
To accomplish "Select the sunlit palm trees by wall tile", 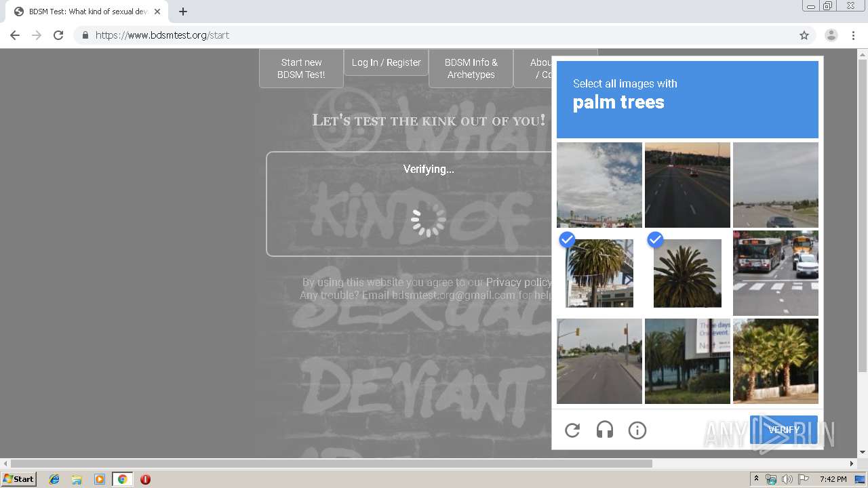I will [776, 361].
